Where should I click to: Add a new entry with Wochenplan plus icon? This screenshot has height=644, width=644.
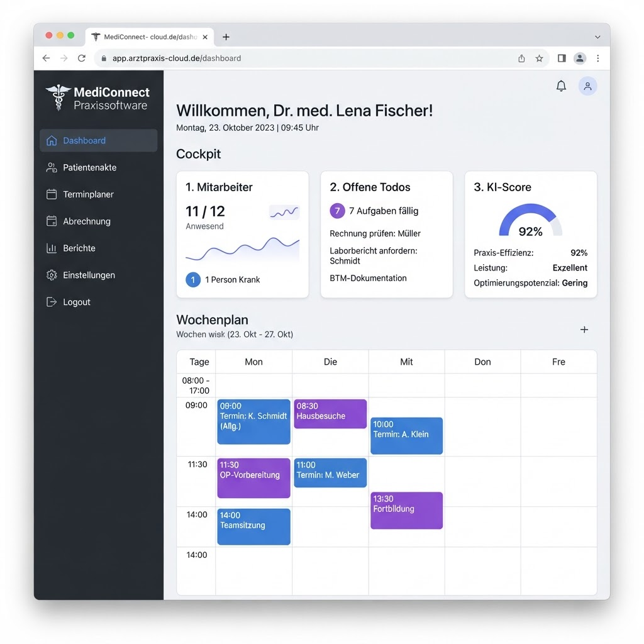584,330
